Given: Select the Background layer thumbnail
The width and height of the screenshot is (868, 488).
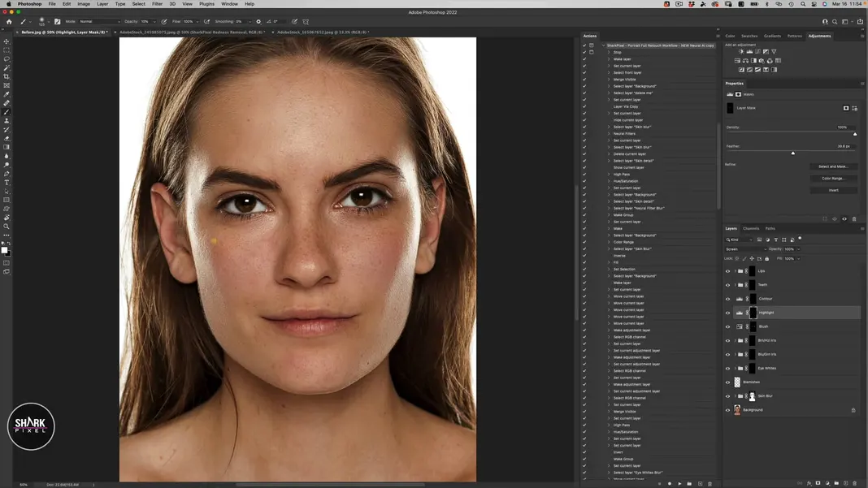Looking at the screenshot, I should pos(737,410).
